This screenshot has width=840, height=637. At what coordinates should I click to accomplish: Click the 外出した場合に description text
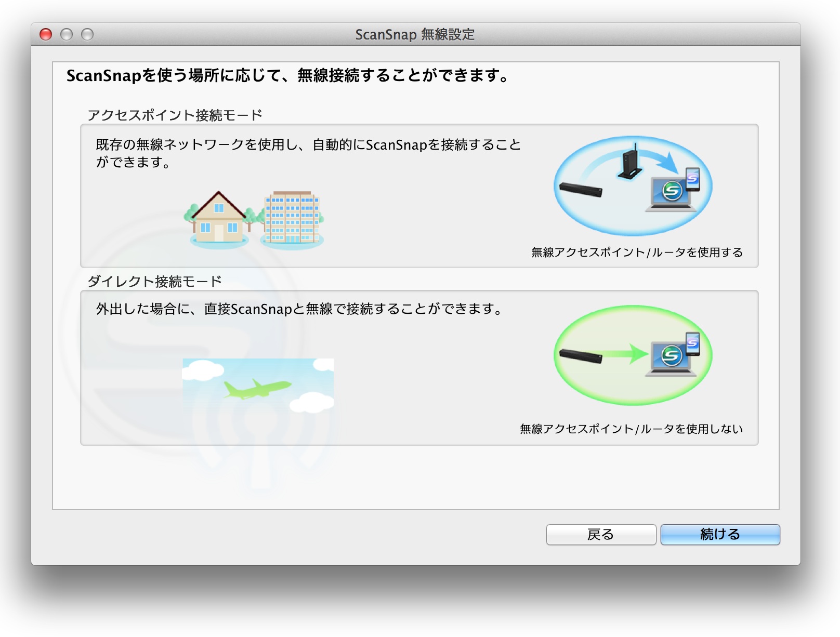300,309
